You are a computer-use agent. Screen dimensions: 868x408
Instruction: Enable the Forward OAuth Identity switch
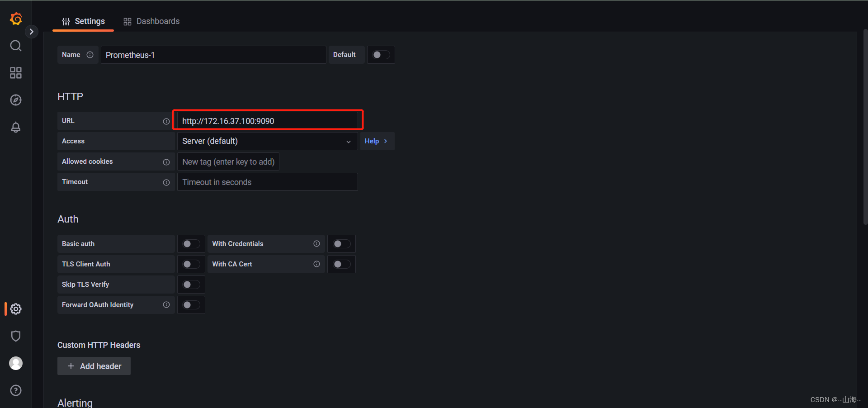tap(191, 305)
